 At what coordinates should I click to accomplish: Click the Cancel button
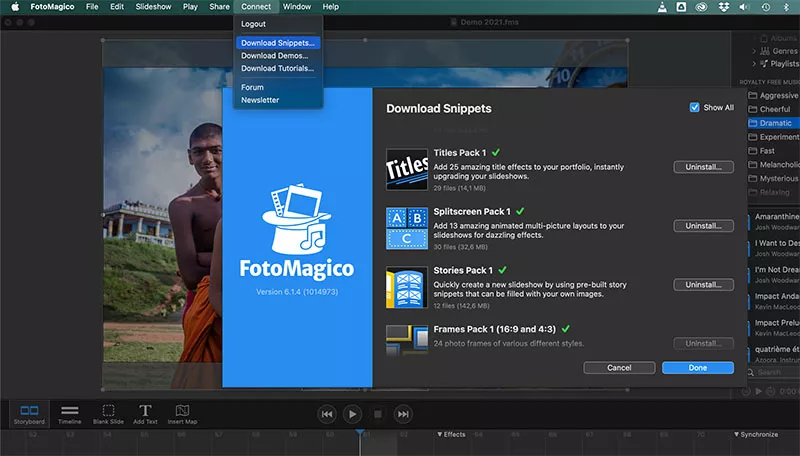619,368
